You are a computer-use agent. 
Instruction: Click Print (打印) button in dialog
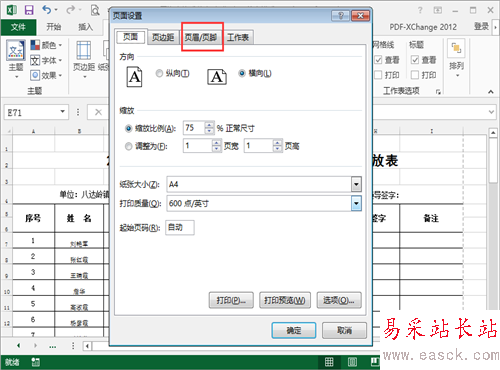[231, 300]
